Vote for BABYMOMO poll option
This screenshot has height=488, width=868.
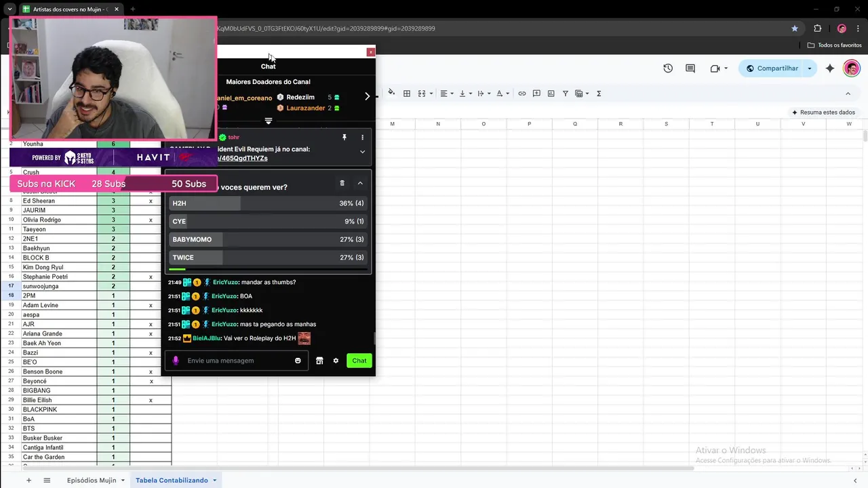click(x=268, y=239)
